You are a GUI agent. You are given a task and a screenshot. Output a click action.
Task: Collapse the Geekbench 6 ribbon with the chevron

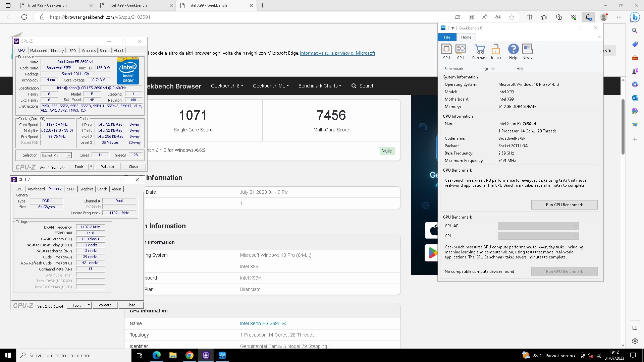[x=600, y=37]
